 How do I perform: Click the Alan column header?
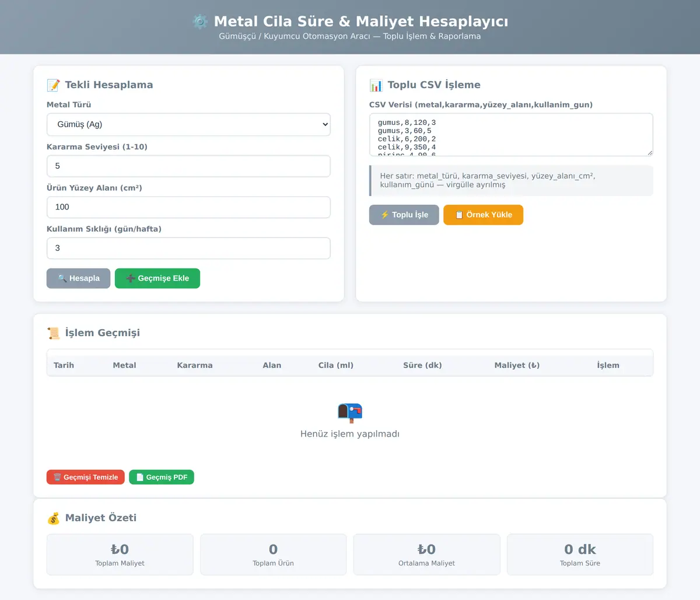pyautogui.click(x=272, y=365)
